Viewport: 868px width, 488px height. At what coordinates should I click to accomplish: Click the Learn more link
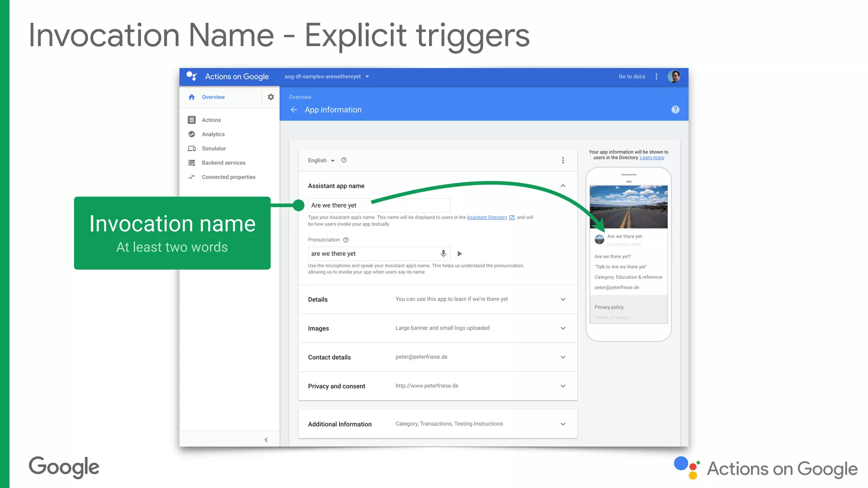click(x=652, y=158)
